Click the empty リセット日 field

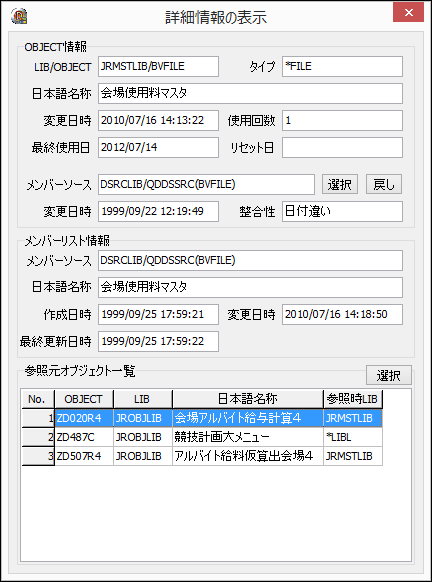(342, 148)
